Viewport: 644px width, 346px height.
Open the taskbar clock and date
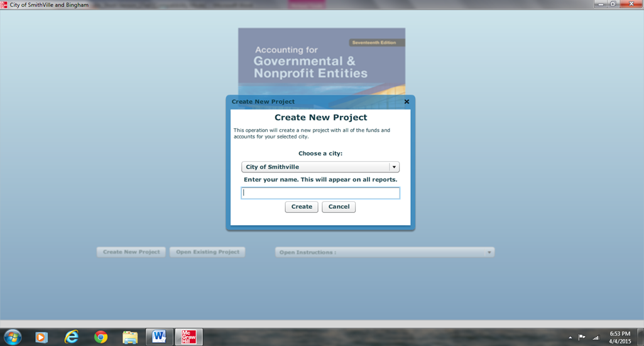click(x=620, y=337)
